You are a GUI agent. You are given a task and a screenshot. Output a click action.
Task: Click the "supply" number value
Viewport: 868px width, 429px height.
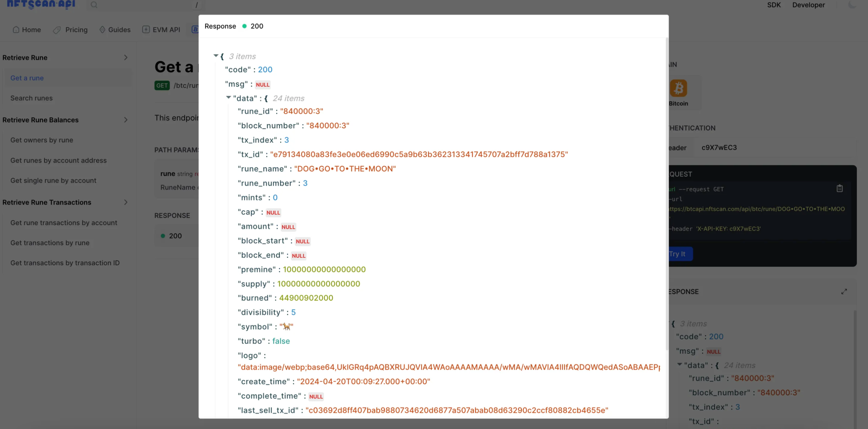tap(318, 284)
